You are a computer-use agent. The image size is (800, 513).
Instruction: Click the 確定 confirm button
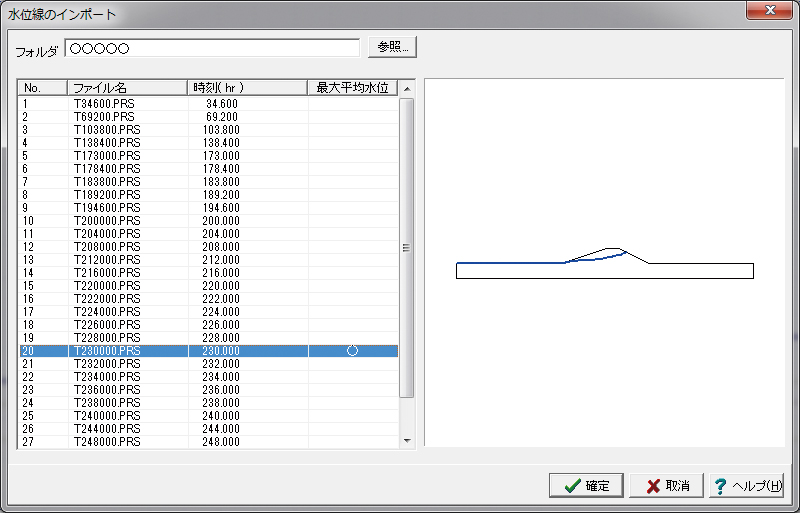pos(586,485)
